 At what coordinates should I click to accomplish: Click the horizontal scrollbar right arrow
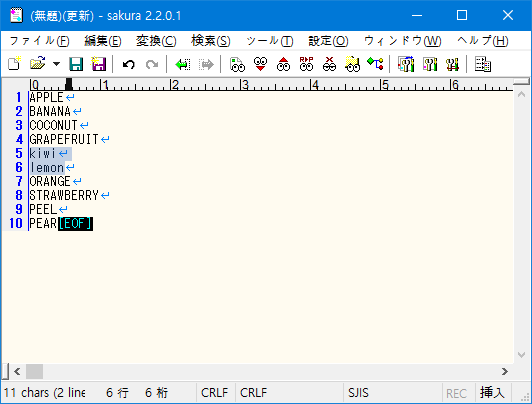505,371
